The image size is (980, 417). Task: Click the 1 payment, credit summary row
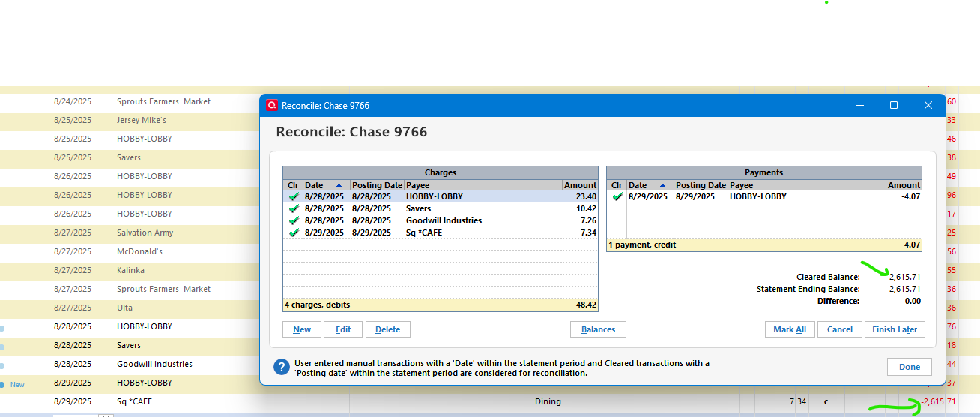[x=764, y=244]
